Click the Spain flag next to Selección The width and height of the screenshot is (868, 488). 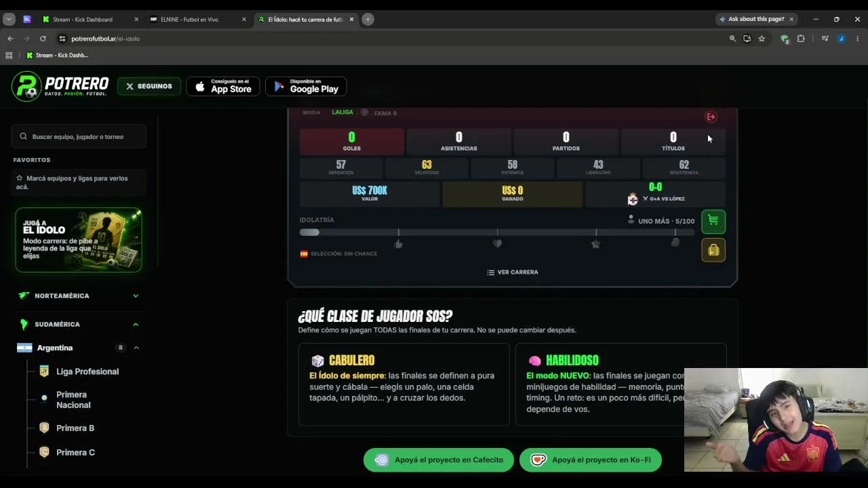[304, 253]
